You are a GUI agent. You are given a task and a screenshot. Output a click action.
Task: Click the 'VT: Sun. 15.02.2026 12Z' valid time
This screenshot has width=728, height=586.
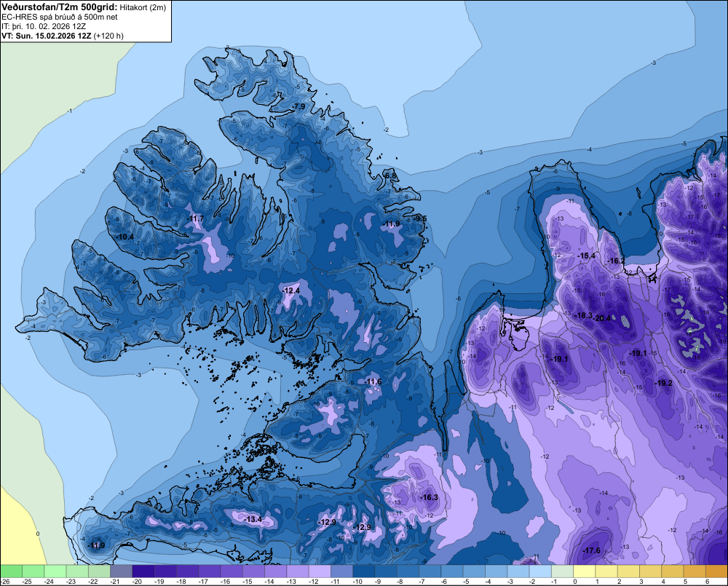[47, 36]
